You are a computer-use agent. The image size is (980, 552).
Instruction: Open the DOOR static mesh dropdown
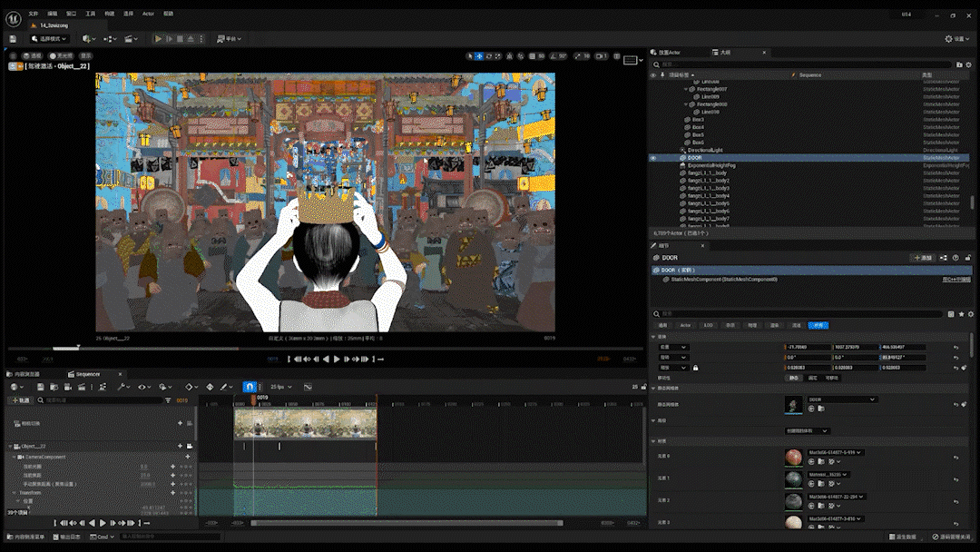pos(841,399)
